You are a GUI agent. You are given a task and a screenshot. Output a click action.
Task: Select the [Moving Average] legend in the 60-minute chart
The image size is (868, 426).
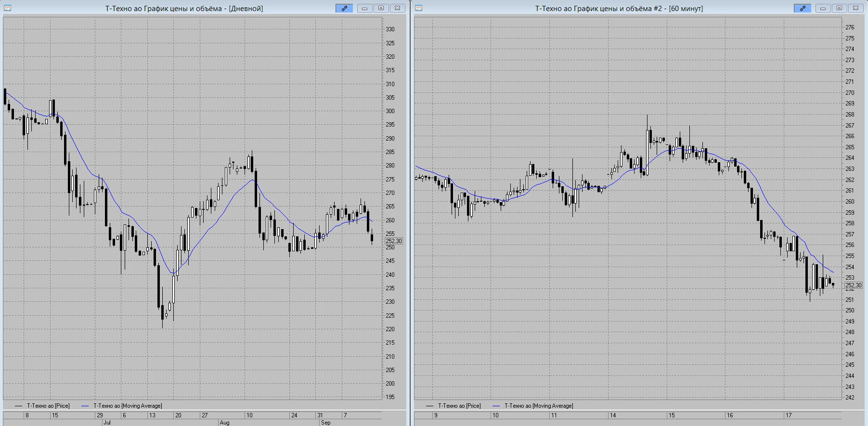pyautogui.click(x=533, y=406)
